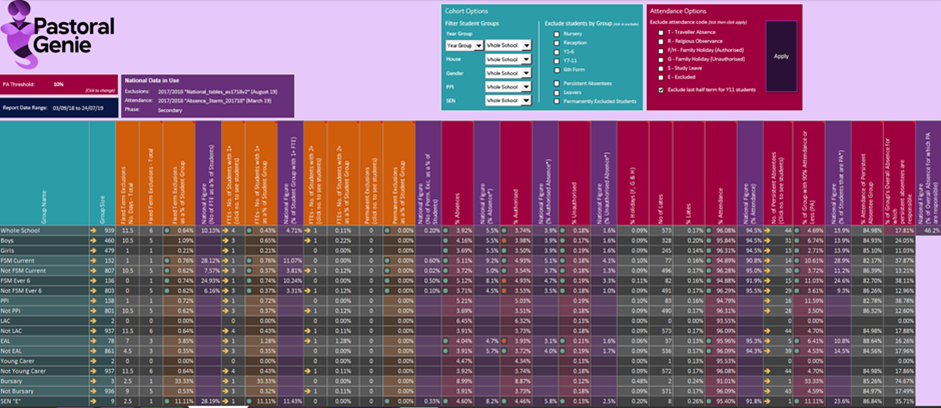This screenshot has width=941, height=408.
Task: Click the PA Threshold box to change it
Action: point(58,85)
